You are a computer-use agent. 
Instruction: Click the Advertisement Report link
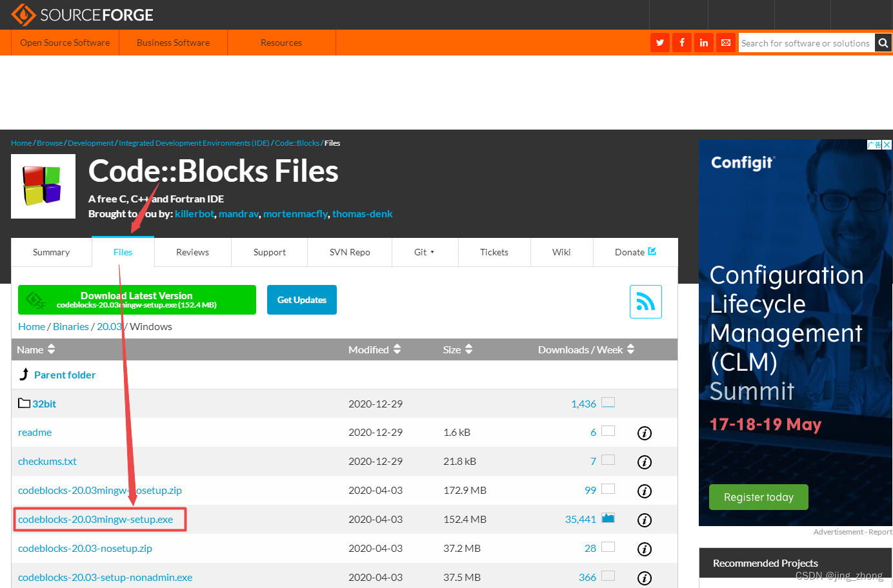(853, 532)
